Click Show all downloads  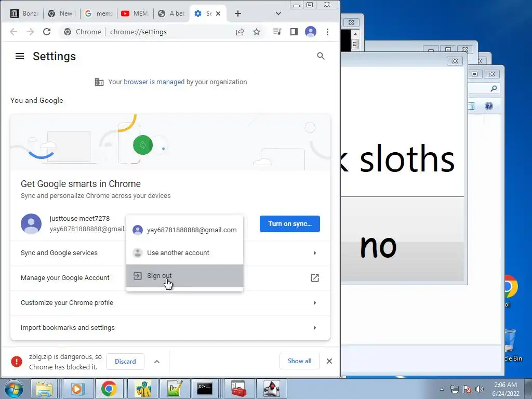(299, 361)
